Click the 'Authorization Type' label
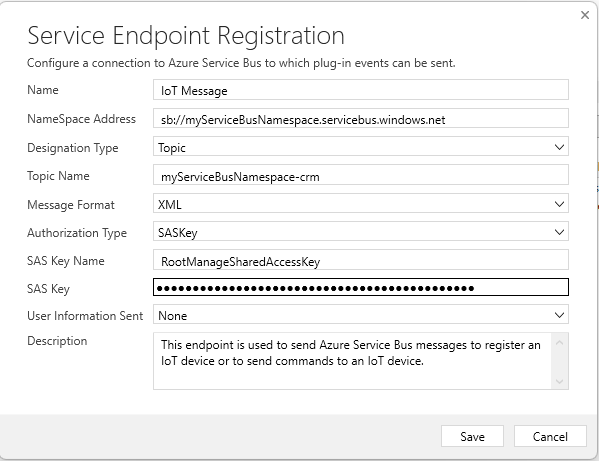Screen dimensions: 599x461 tap(77, 233)
